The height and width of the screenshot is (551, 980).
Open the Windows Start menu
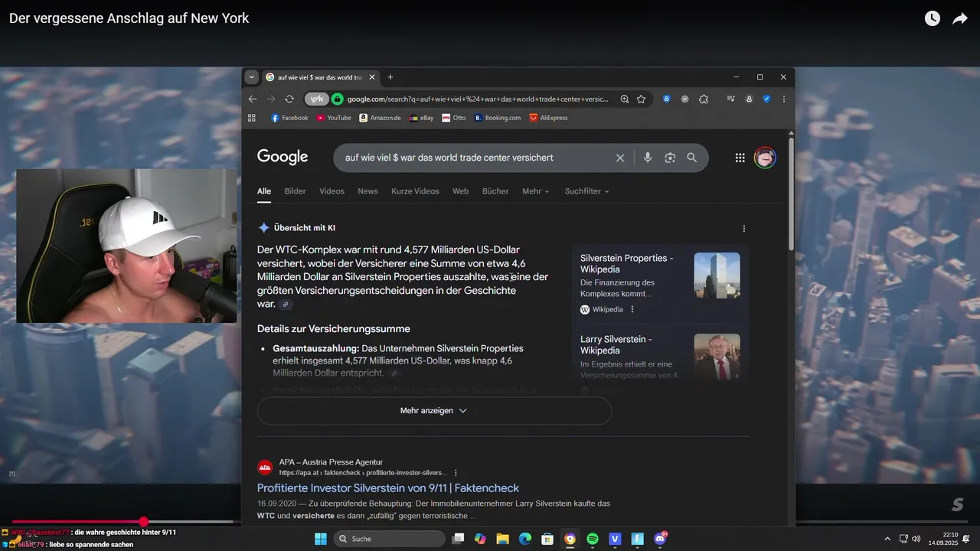pyautogui.click(x=321, y=539)
